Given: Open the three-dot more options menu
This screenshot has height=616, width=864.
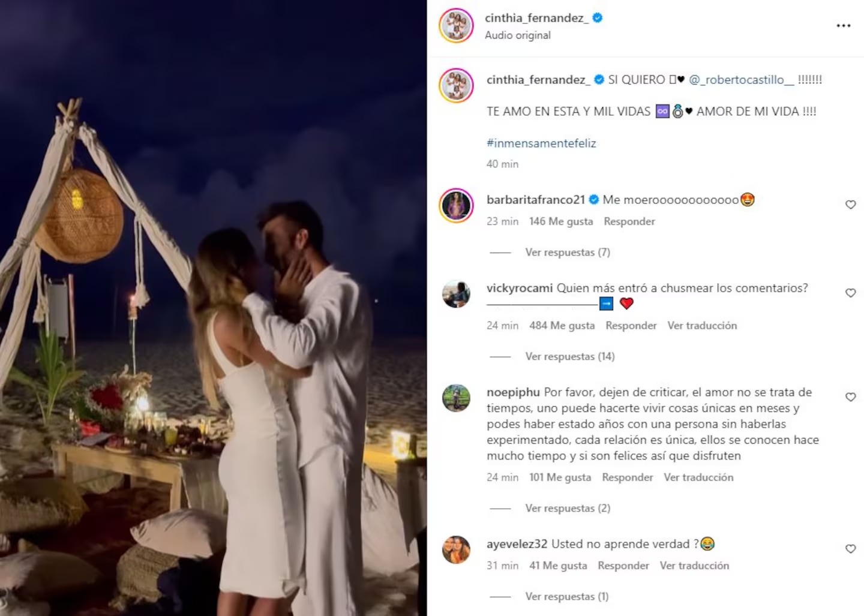Looking at the screenshot, I should pos(843,26).
